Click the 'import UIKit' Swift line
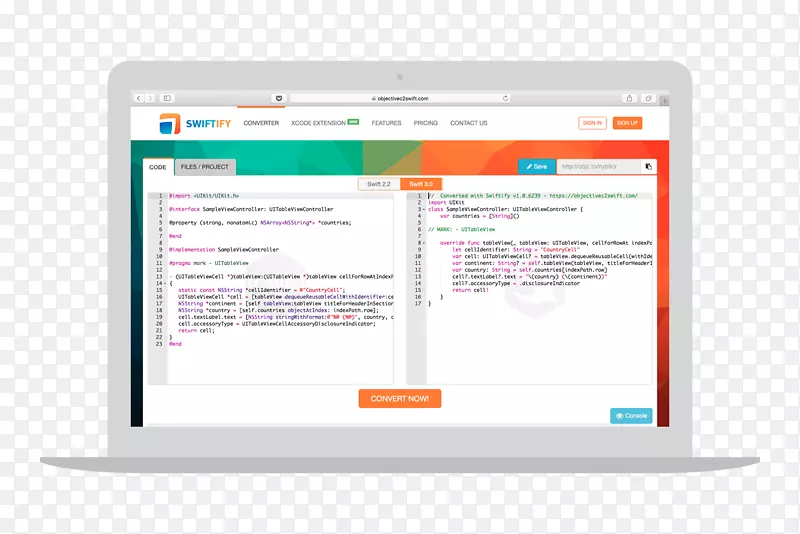800x534 pixels. (x=446, y=202)
